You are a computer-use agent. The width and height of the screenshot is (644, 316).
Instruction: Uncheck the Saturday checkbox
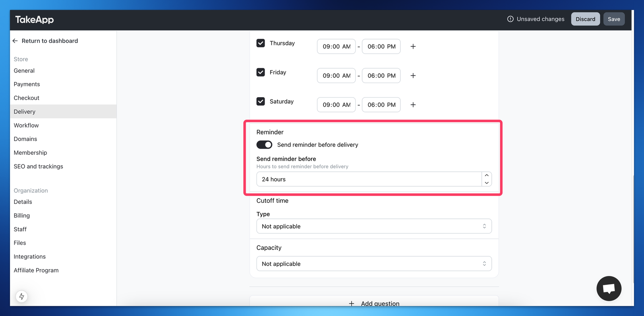click(261, 101)
